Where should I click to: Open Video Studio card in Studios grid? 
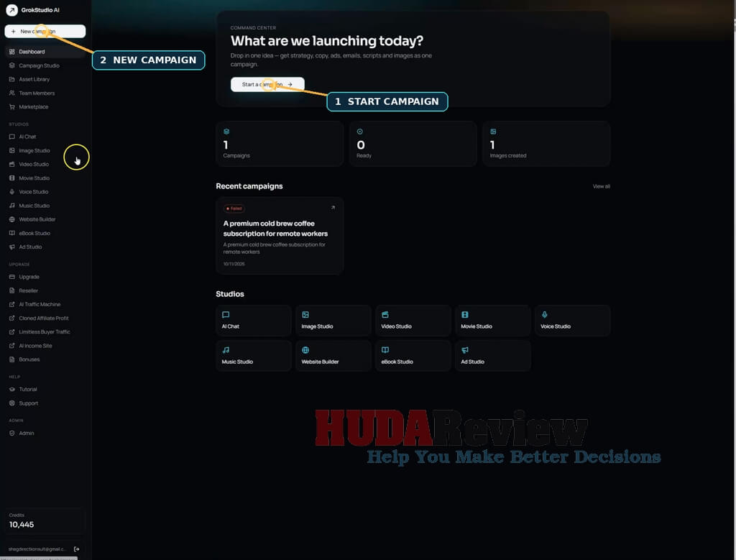(x=413, y=320)
